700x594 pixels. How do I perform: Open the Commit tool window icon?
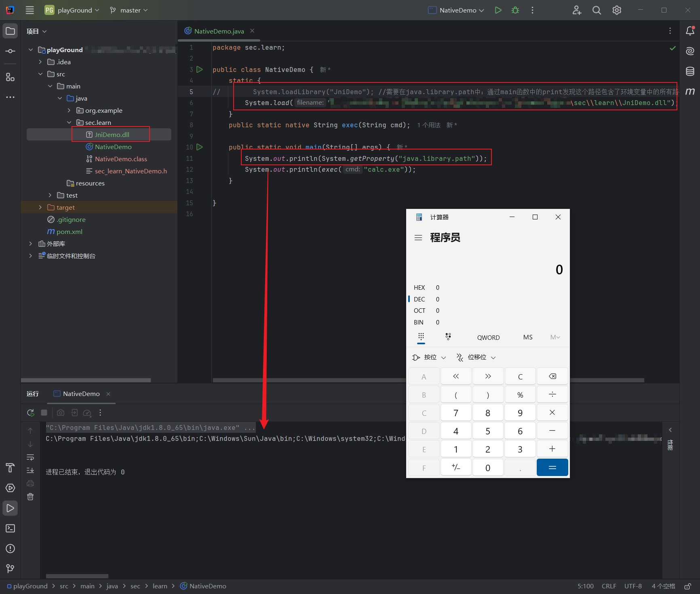click(10, 51)
